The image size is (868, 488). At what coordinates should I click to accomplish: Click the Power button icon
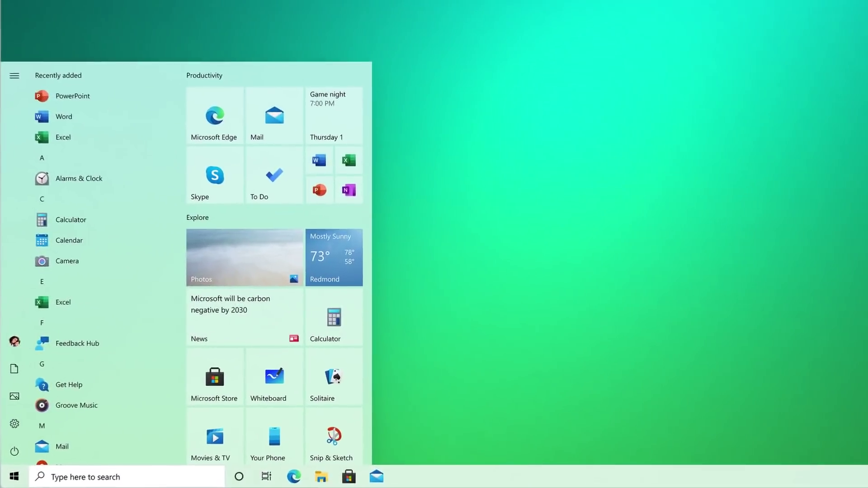pyautogui.click(x=14, y=451)
